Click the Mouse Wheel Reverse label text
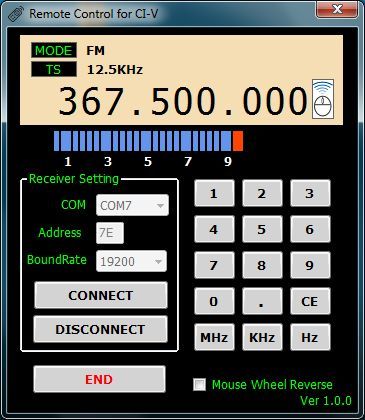Image resolution: width=365 pixels, height=420 pixels. [x=272, y=384]
